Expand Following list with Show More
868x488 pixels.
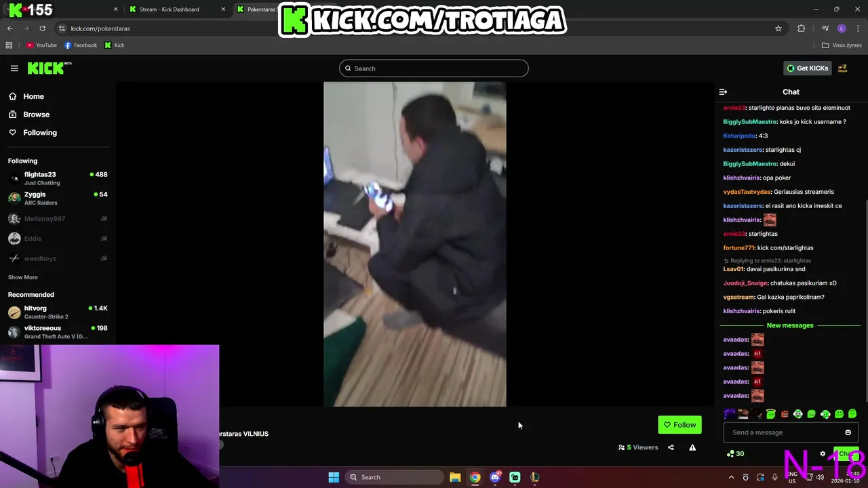(22, 277)
